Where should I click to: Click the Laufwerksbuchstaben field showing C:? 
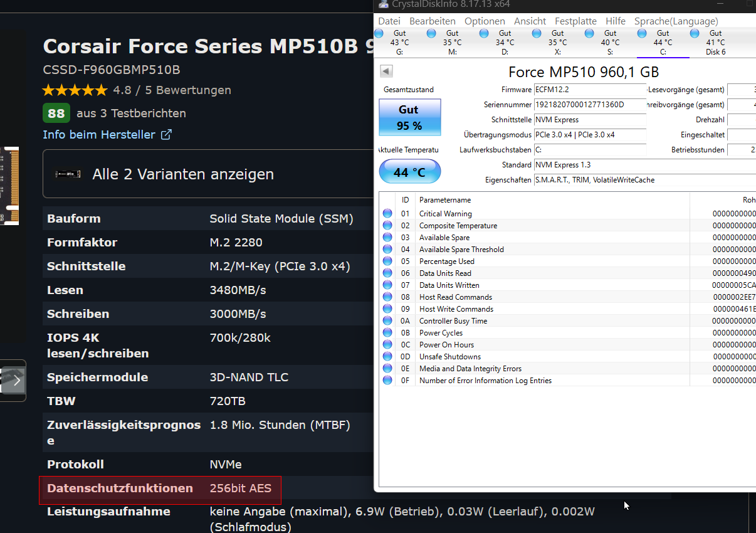590,150
